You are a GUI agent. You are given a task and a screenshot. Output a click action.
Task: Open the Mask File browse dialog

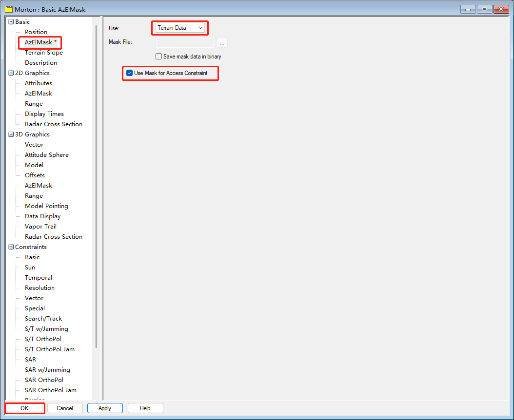(x=222, y=42)
